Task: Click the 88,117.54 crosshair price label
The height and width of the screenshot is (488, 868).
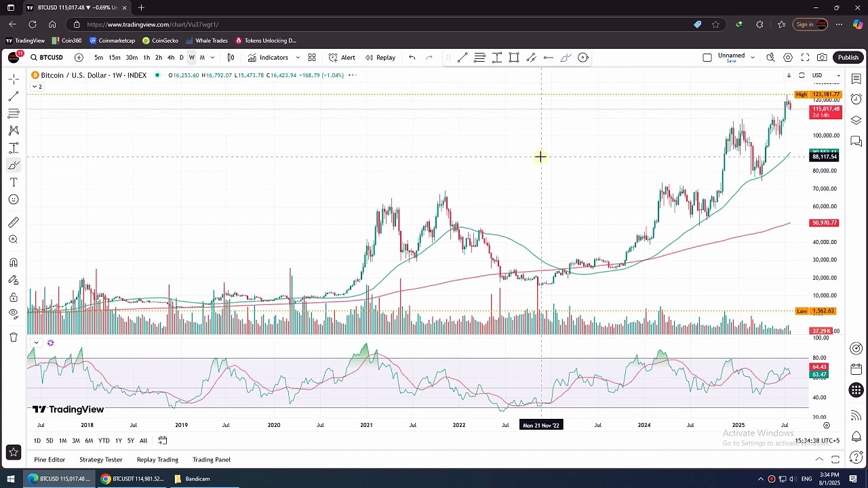Action: (825, 157)
